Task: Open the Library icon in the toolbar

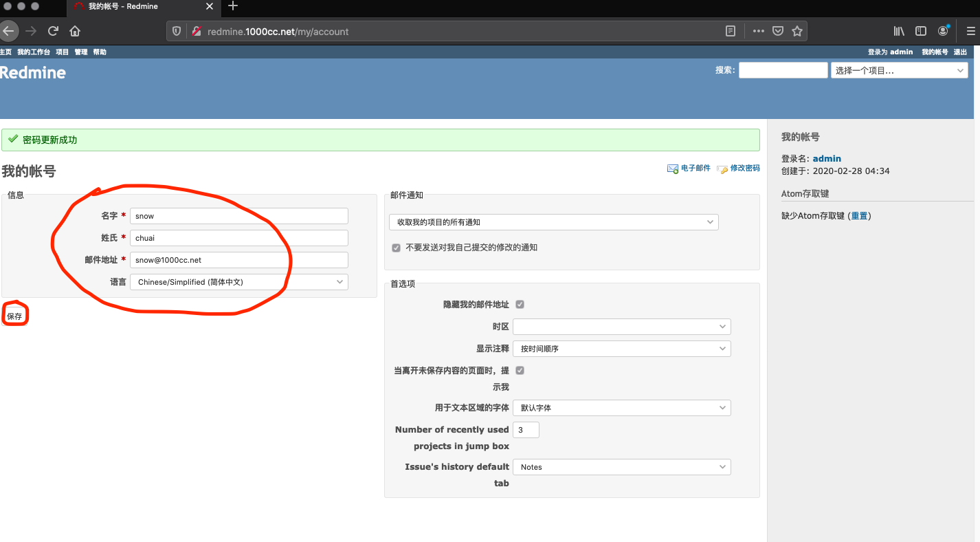Action: click(899, 31)
